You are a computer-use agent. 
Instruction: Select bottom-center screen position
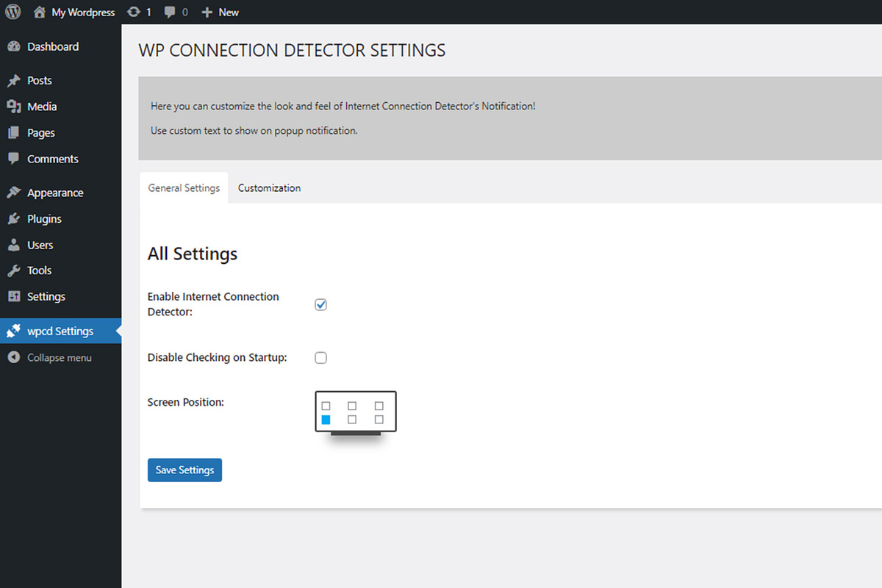coord(352,420)
